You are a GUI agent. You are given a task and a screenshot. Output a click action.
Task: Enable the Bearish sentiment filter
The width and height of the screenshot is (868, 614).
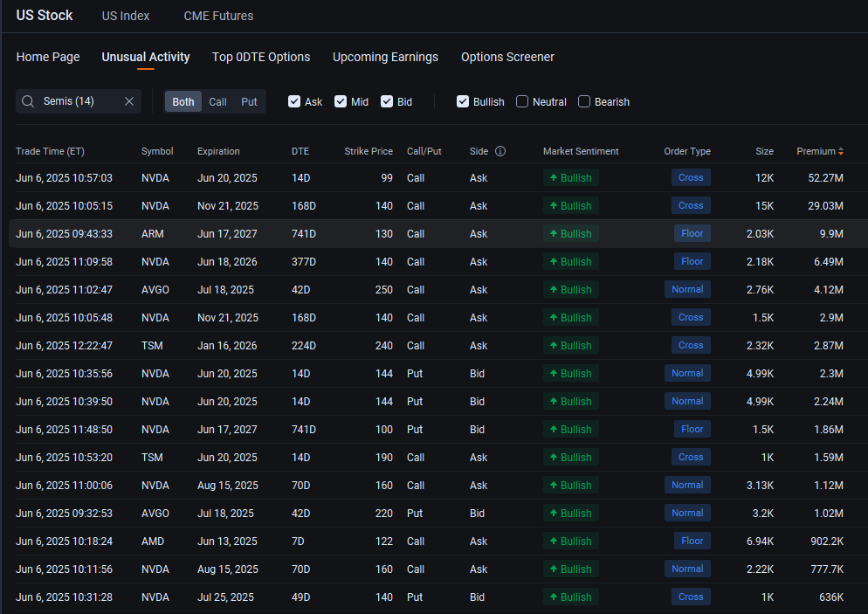pos(584,101)
